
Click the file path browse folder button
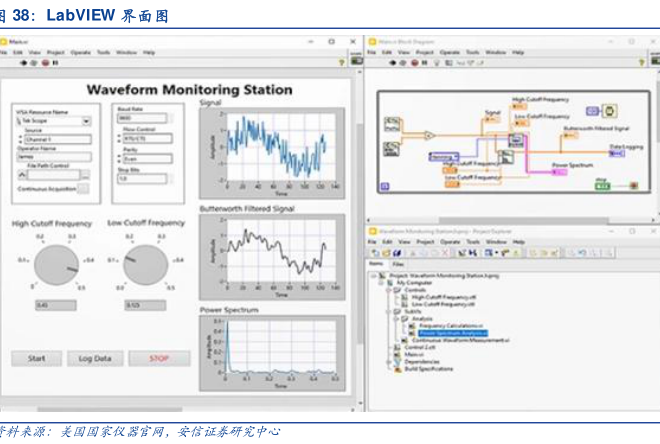pyautogui.click(x=85, y=175)
